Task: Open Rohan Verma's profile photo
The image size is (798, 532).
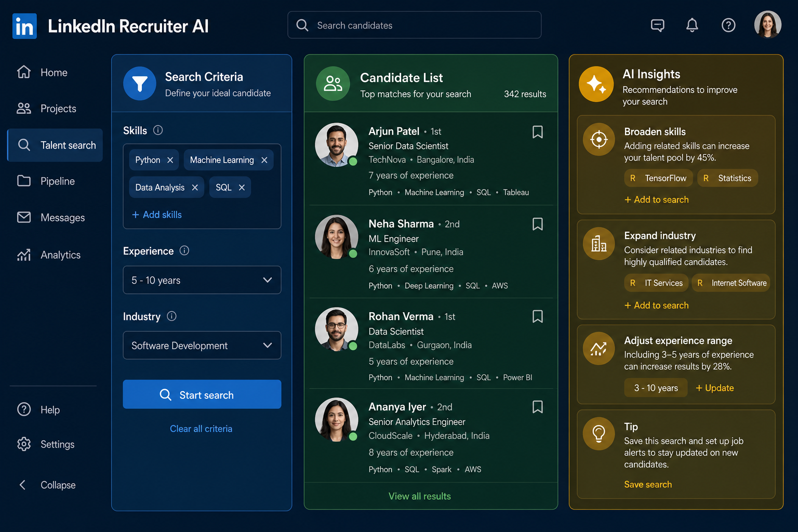Action: coord(337,329)
